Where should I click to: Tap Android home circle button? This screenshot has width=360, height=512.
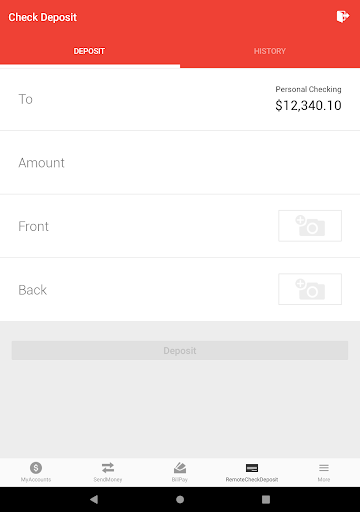180,499
